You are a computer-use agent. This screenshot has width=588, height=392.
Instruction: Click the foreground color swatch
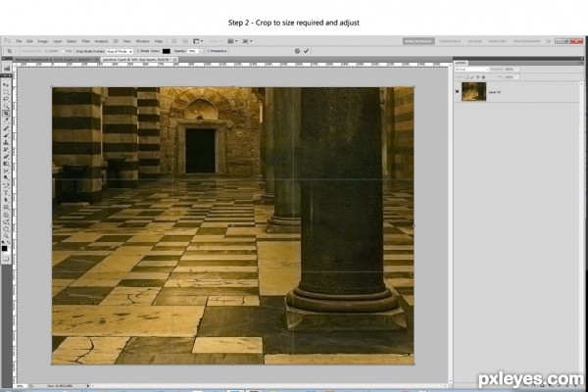tap(5, 248)
